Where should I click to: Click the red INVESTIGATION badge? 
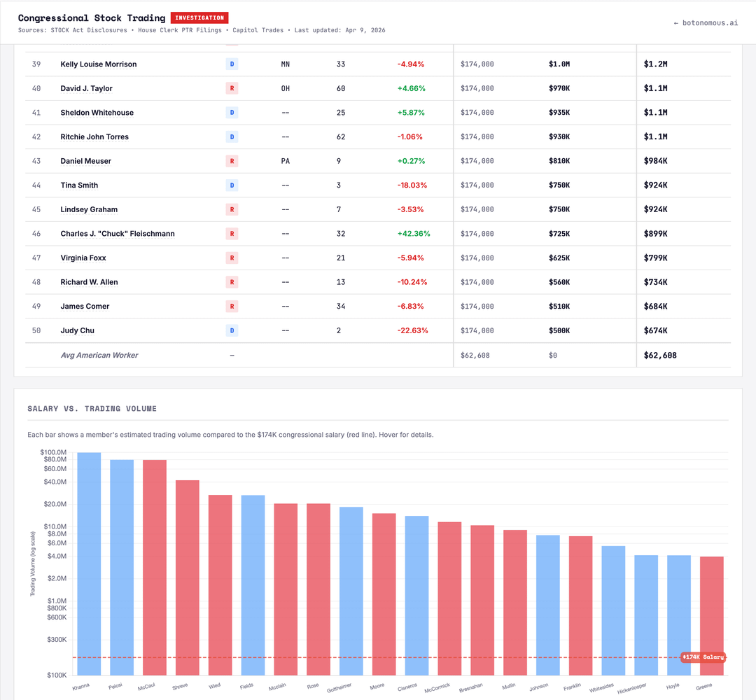click(199, 17)
